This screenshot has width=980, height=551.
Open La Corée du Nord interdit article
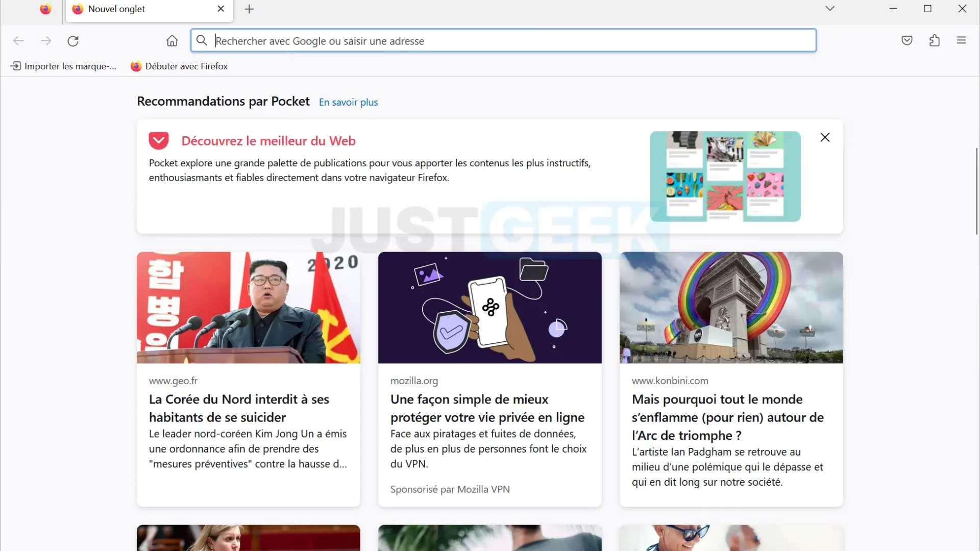(x=239, y=408)
